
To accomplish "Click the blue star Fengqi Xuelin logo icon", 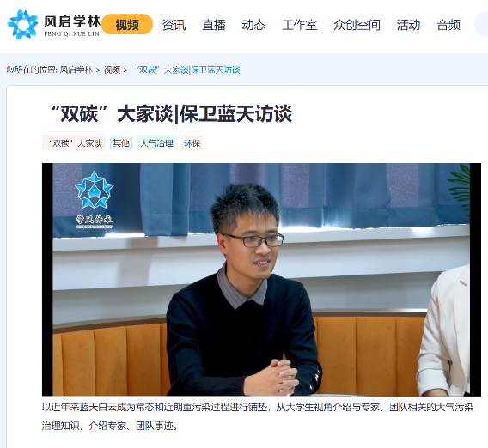I will (22, 25).
